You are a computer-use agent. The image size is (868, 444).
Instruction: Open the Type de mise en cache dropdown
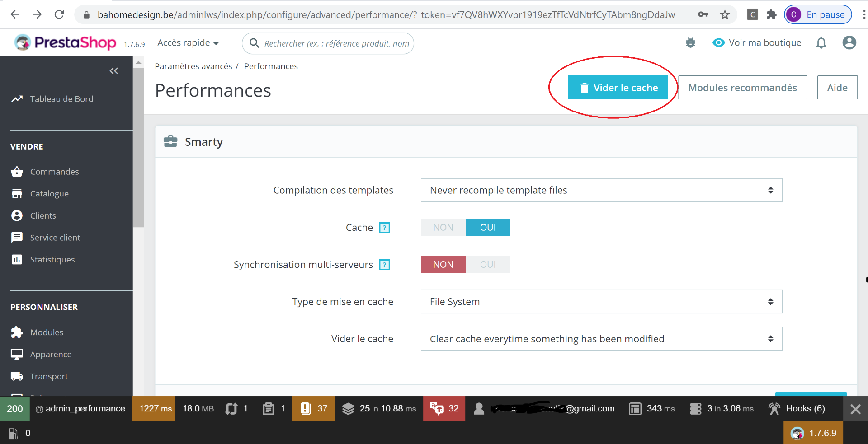[x=601, y=302]
